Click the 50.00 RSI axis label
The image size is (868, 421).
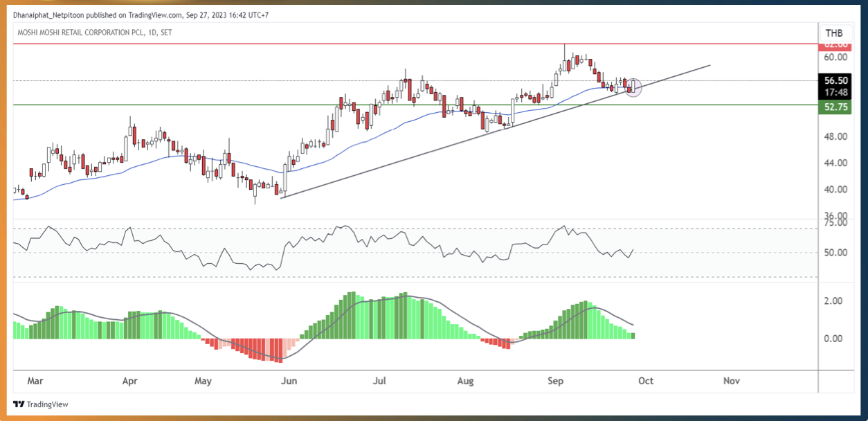836,252
